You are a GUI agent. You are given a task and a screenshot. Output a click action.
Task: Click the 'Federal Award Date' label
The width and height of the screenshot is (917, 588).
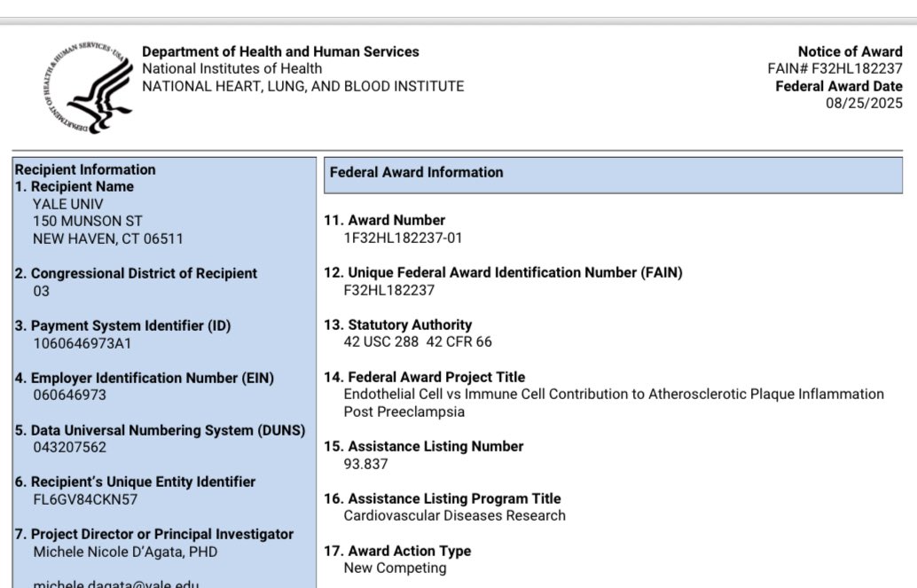click(x=839, y=86)
